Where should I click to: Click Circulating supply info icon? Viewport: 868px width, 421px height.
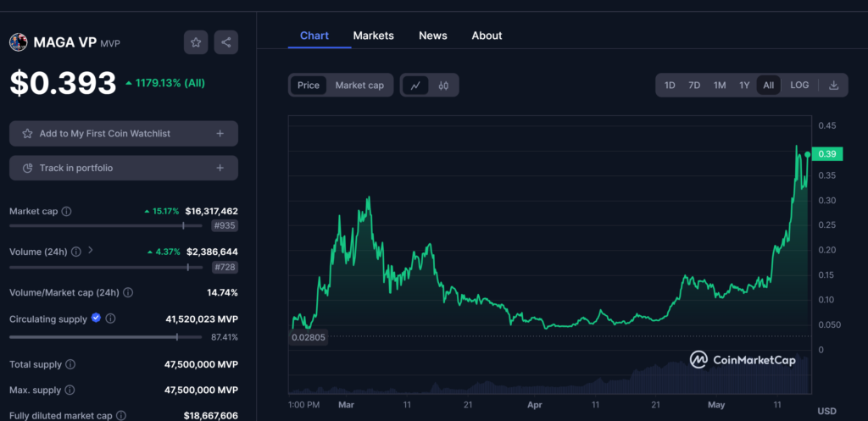[110, 319]
